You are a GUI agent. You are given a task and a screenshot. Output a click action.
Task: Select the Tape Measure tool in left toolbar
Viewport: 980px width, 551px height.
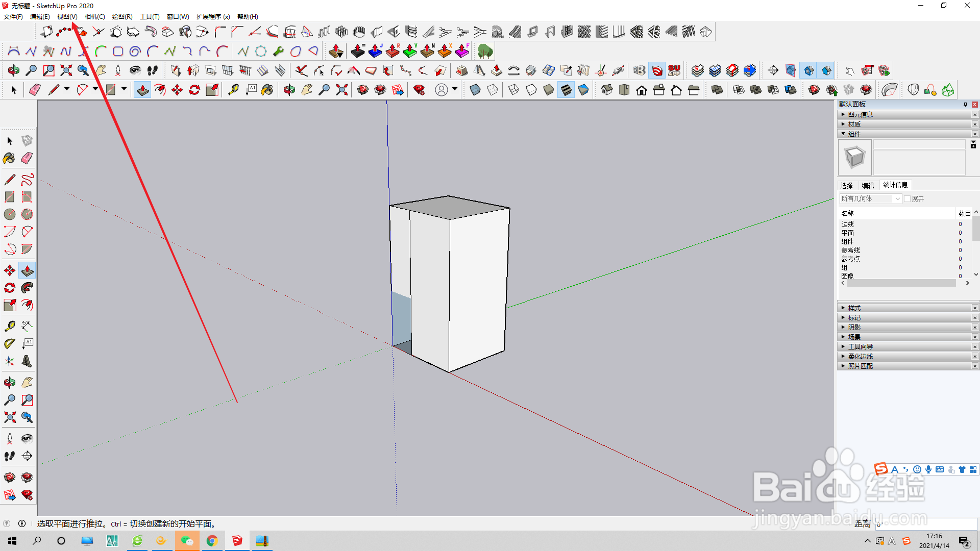(9, 327)
